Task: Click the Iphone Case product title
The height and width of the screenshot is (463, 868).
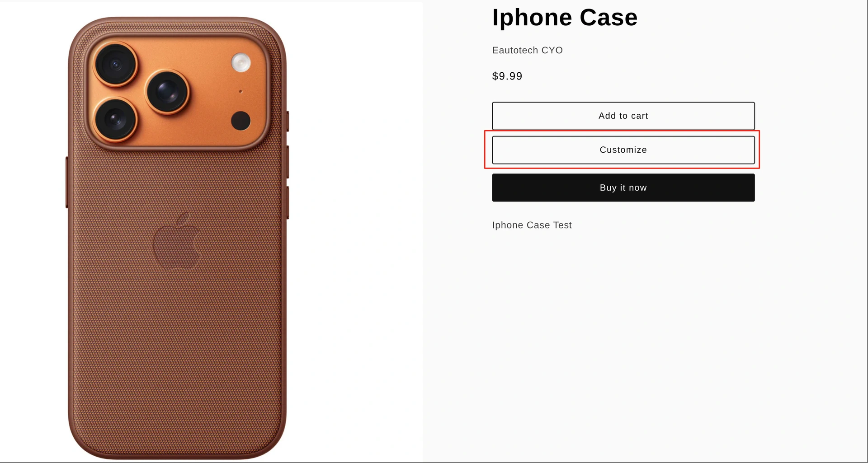Action: click(x=565, y=18)
